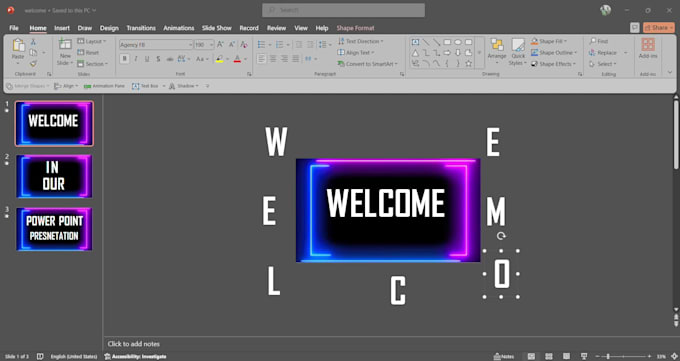The height and width of the screenshot is (361, 680).
Task: Click Convert to SmartArt
Action: pos(367,64)
